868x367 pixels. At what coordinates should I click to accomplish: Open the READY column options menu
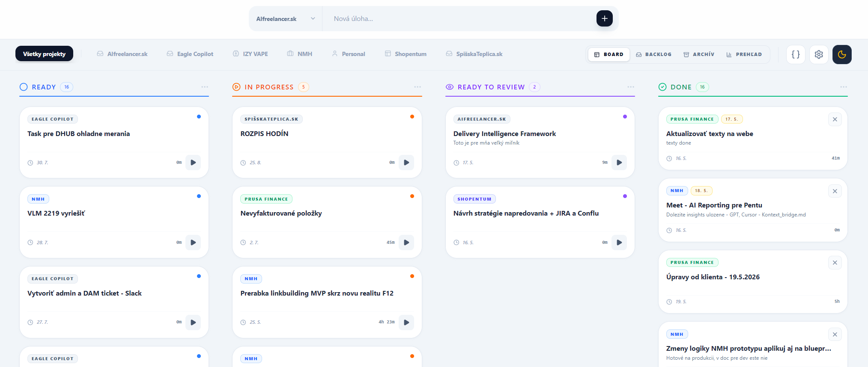pyautogui.click(x=205, y=87)
